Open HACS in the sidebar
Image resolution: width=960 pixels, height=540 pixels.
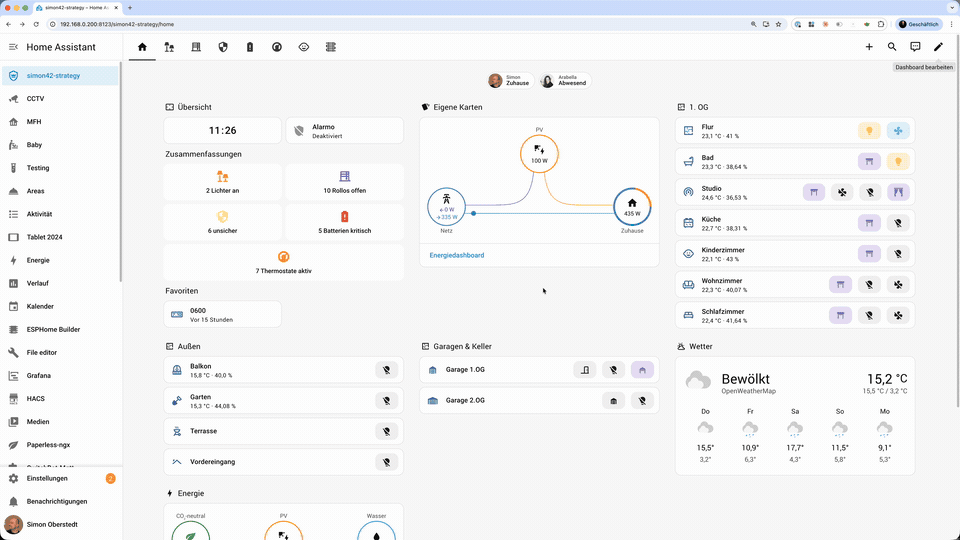[x=60, y=399]
